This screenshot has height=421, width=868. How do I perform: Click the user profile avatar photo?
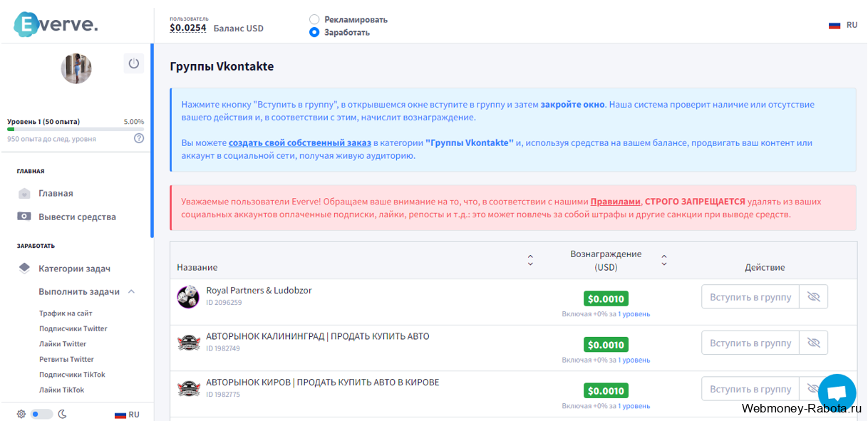point(76,68)
